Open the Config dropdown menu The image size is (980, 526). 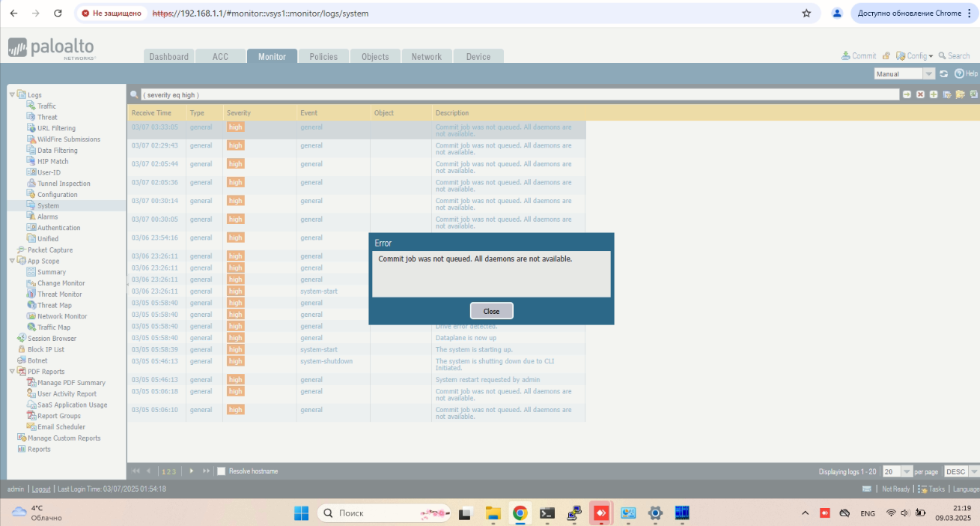(x=915, y=56)
